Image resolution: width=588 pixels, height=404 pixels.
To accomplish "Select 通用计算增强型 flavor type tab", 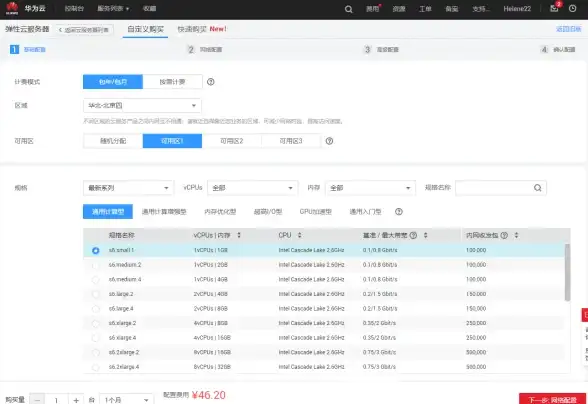I will [x=164, y=212].
